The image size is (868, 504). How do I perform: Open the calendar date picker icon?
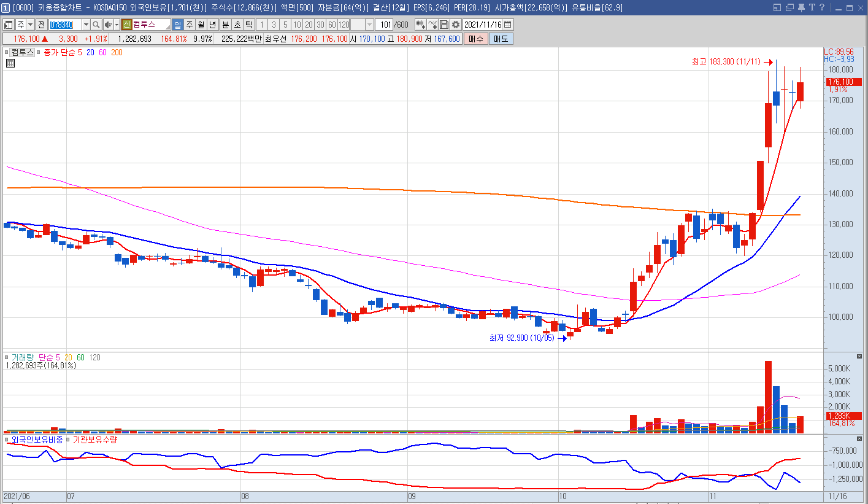[x=508, y=25]
